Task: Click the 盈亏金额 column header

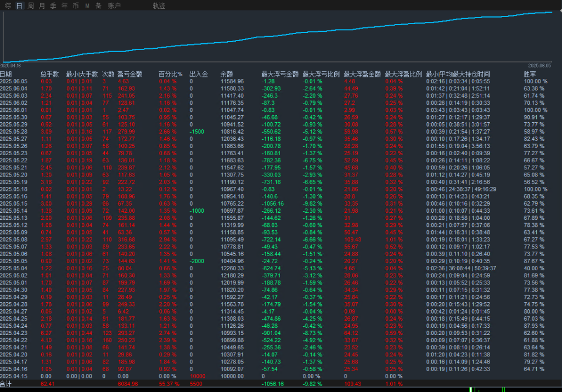Action: pyautogui.click(x=130, y=74)
